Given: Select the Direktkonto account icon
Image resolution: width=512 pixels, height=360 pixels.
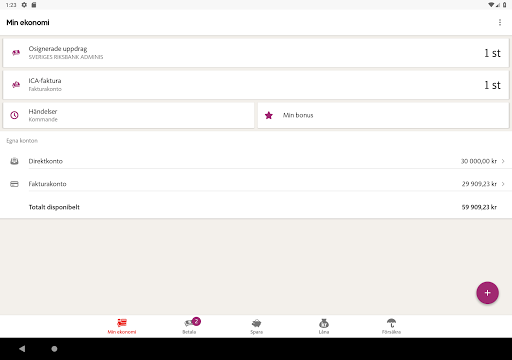Looking at the screenshot, I should point(14,161).
